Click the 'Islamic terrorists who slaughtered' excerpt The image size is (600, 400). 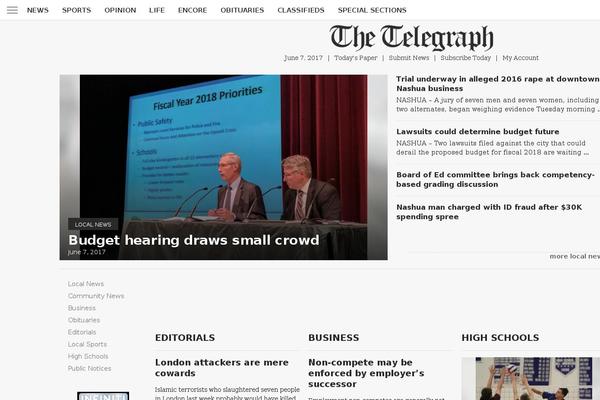pyautogui.click(x=227, y=393)
